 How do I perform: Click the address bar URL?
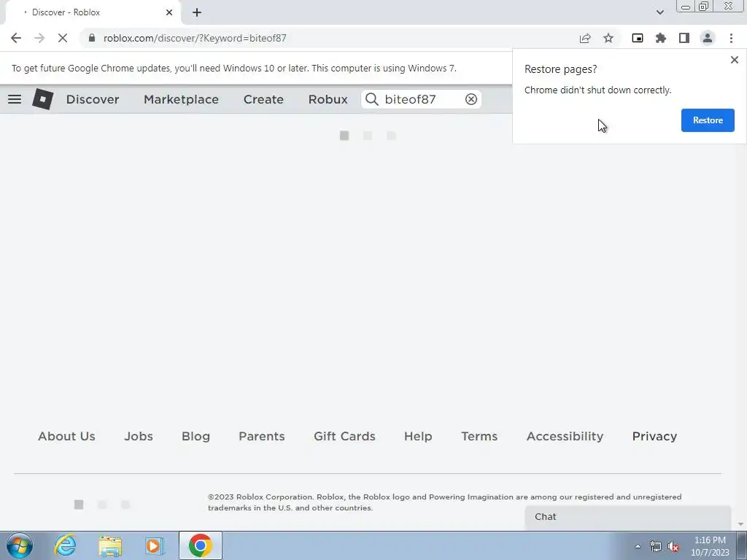point(195,38)
